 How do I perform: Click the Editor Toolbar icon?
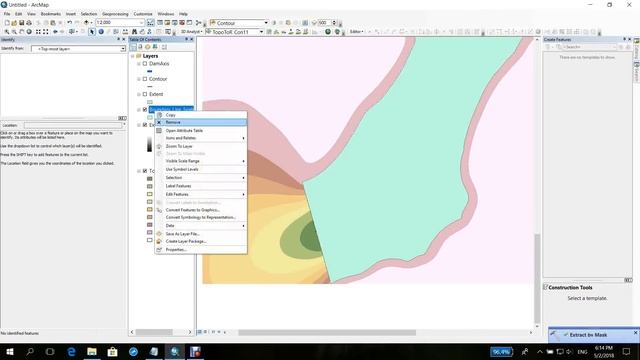coord(151,22)
